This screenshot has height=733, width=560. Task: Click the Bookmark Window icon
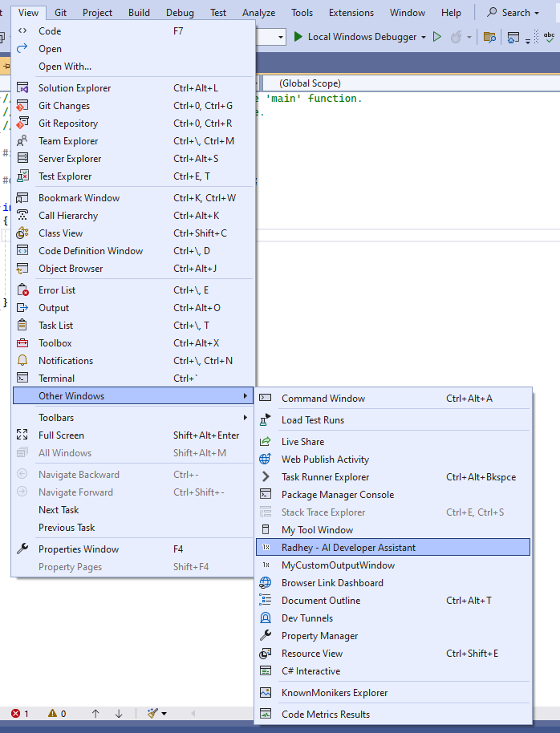click(22, 198)
